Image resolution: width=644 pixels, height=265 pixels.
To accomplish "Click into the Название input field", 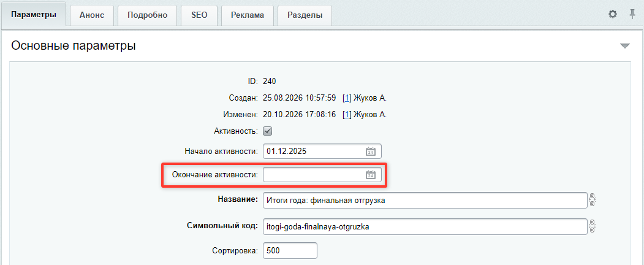I will pyautogui.click(x=425, y=201).
